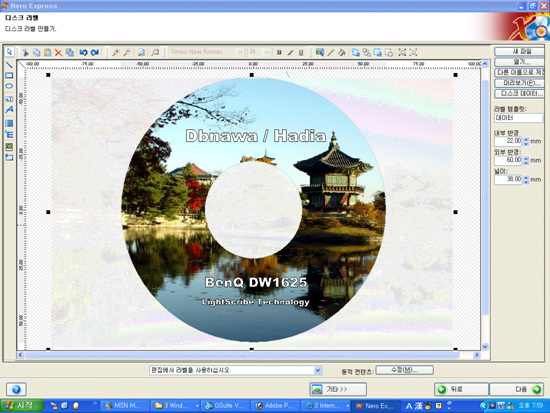Go back with the 뒤로 button
This screenshot has width=550, height=413.
click(x=461, y=389)
